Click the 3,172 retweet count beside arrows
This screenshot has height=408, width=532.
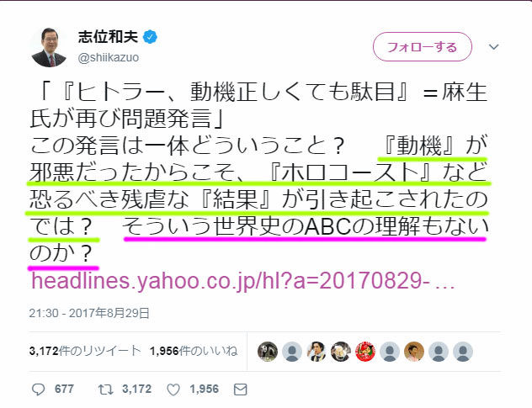tap(136, 389)
